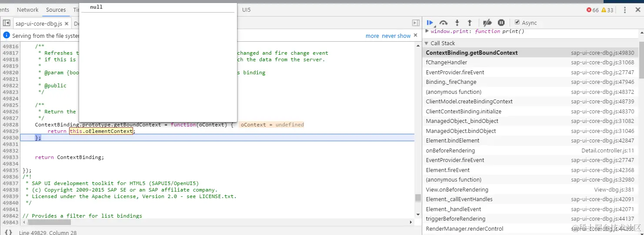Screen dimensions: 644x235
Task: Select the fChangeHandler call frame
Action: (x=530, y=63)
